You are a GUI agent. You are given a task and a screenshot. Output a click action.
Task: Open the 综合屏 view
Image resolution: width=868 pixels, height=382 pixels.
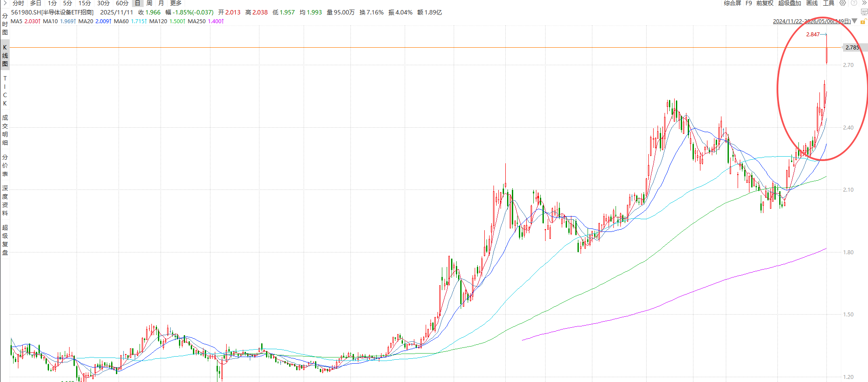click(732, 3)
